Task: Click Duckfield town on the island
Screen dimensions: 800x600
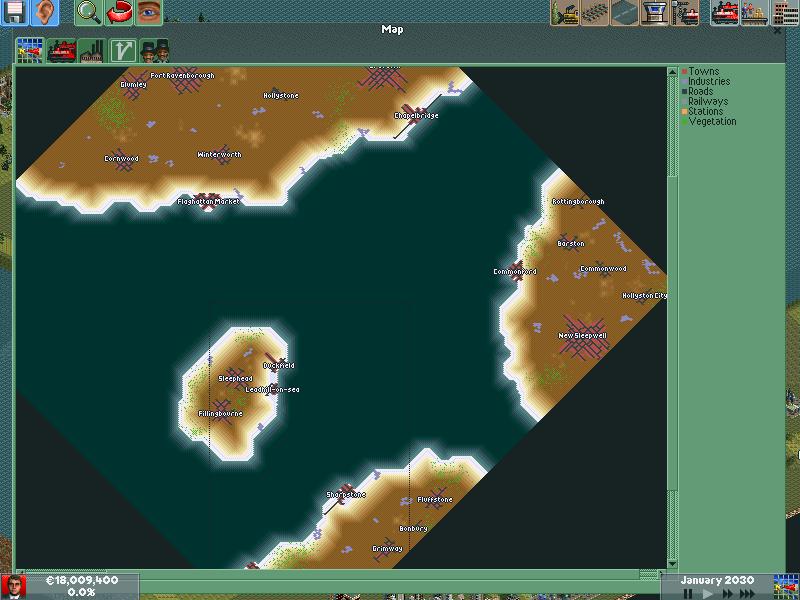Action: [x=279, y=366]
